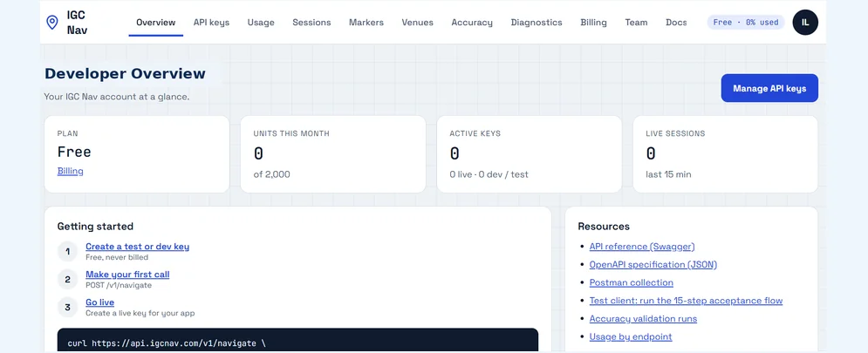Open the Make your first call link
This screenshot has width=868, height=353.
pos(127,275)
